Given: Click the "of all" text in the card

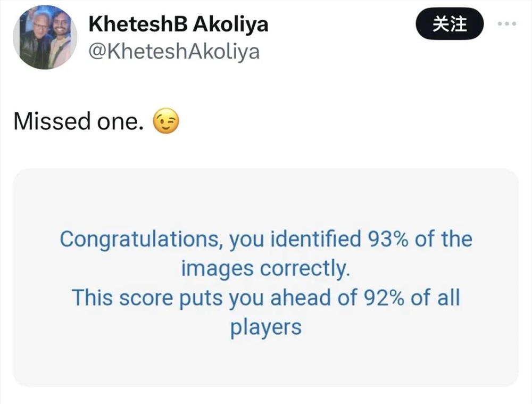Looking at the screenshot, I should pos(436,298).
